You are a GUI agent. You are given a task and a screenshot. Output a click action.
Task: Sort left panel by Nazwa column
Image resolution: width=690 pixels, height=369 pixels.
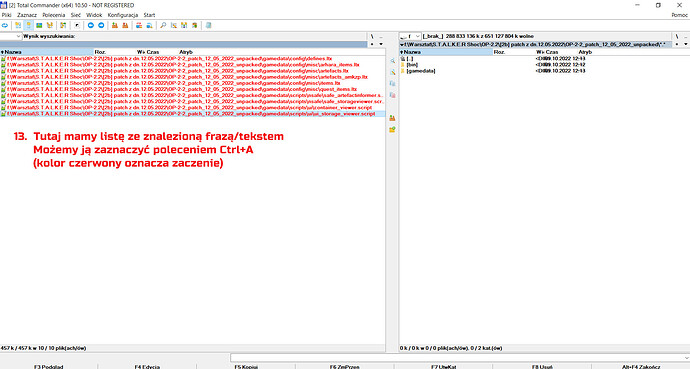click(x=47, y=52)
